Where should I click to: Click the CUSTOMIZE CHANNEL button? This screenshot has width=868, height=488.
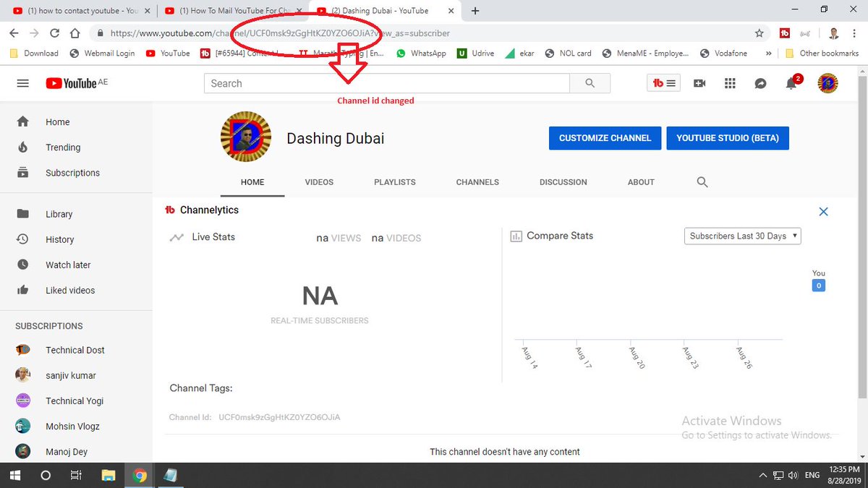[x=605, y=138]
